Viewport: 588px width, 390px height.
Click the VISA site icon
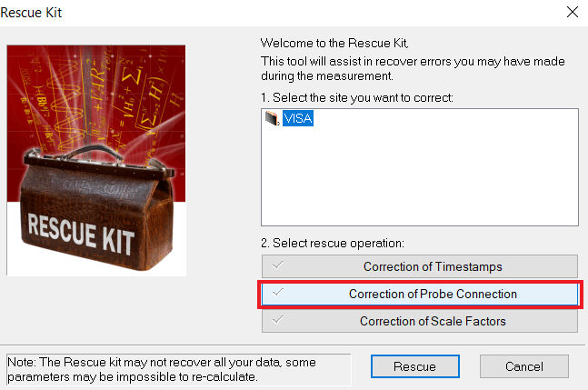pyautogui.click(x=272, y=118)
